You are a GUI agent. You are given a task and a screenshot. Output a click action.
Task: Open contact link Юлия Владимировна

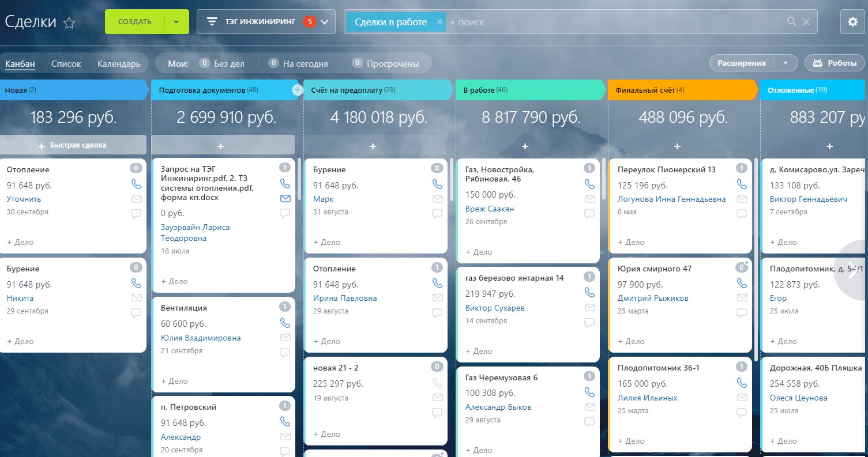201,338
